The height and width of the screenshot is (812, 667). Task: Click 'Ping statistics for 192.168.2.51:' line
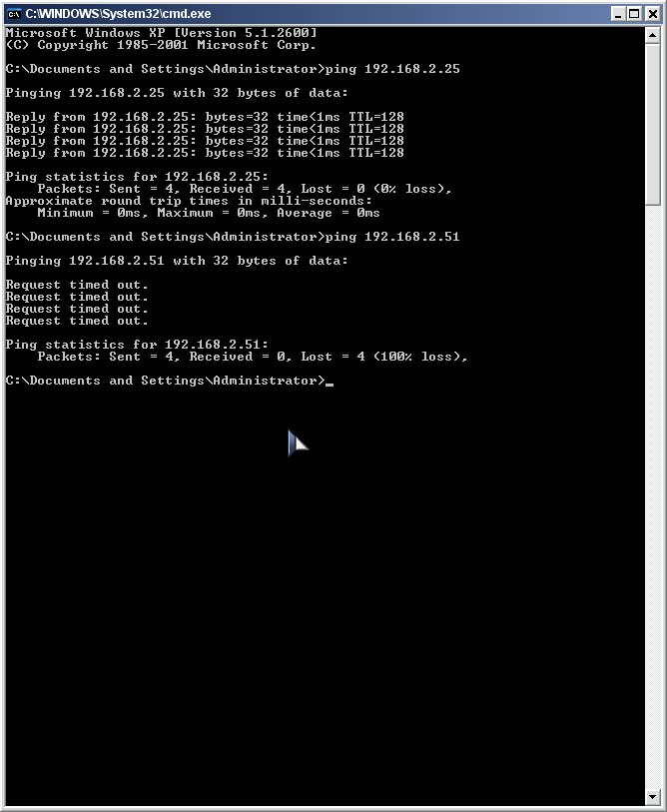pos(137,345)
